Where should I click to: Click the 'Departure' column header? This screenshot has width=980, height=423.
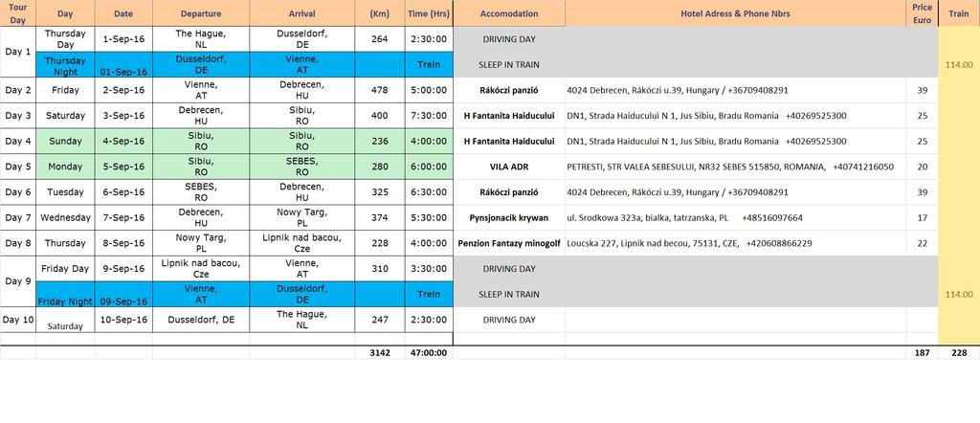click(201, 13)
